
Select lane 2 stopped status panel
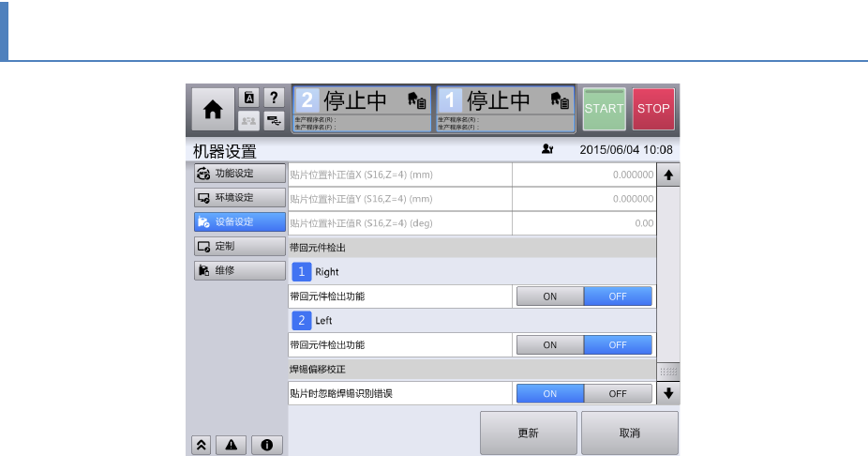coord(362,109)
